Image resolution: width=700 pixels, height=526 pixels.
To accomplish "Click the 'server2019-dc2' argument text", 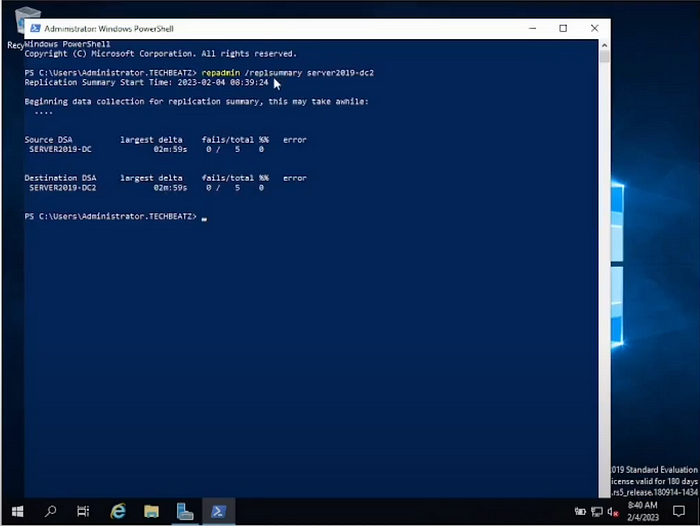I will [x=340, y=73].
